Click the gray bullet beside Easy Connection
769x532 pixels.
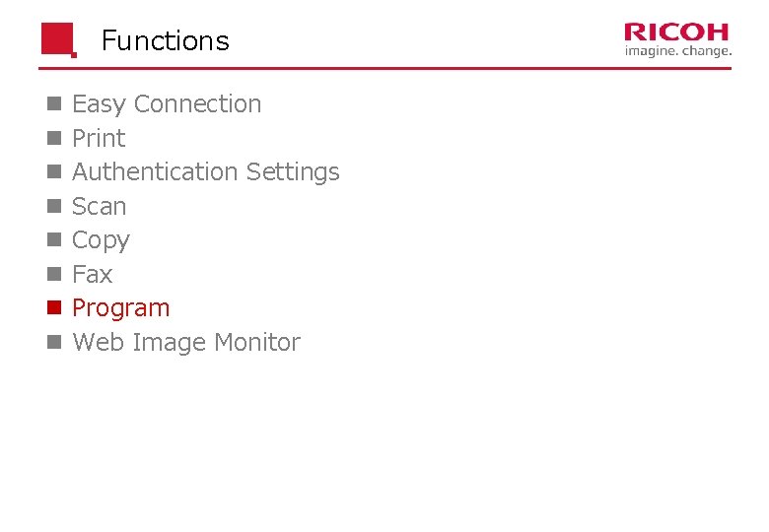[x=54, y=103]
